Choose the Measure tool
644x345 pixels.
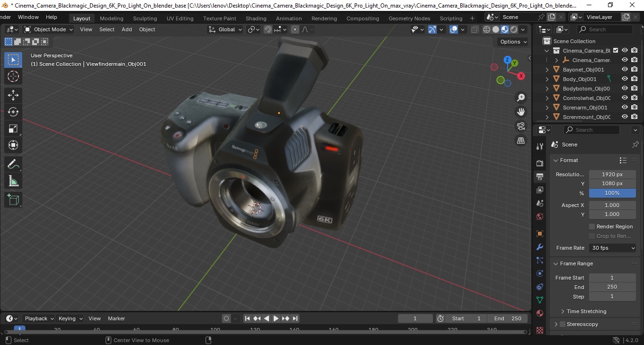coord(13,181)
